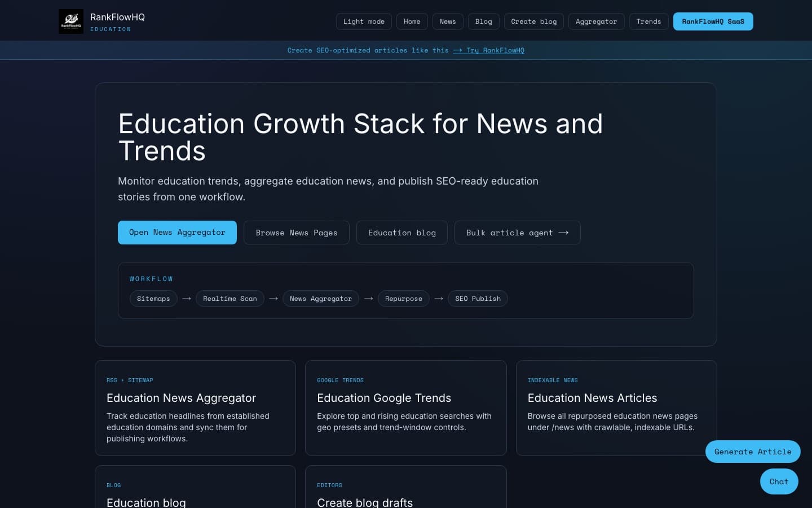The image size is (812, 508).
Task: Open the floating Chat button
Action: (x=779, y=481)
